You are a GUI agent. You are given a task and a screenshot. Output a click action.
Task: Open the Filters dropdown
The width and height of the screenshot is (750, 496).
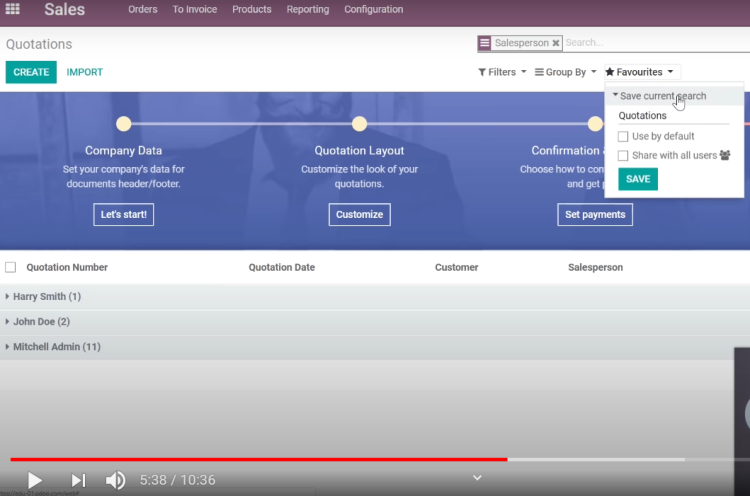(x=502, y=72)
